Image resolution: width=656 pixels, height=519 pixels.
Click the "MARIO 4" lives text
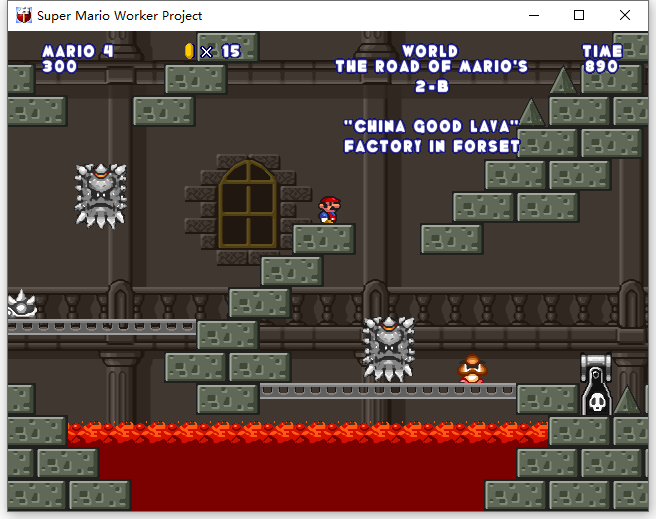[x=78, y=51]
